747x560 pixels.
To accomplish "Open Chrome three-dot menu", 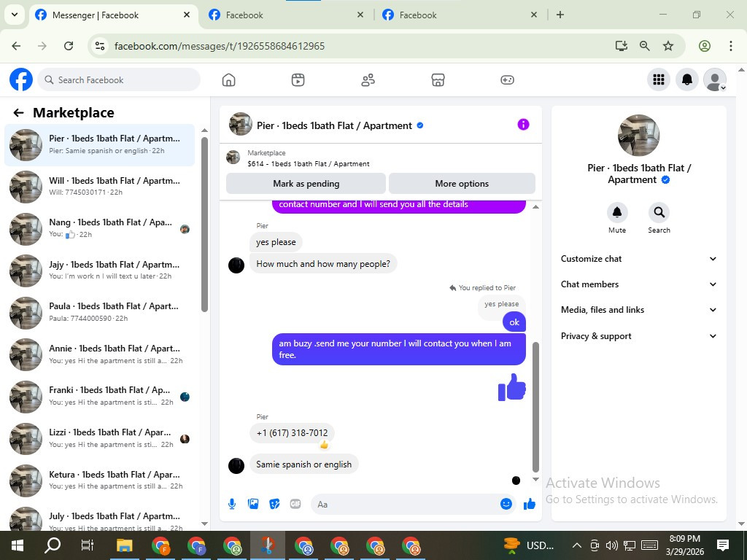I will [730, 46].
